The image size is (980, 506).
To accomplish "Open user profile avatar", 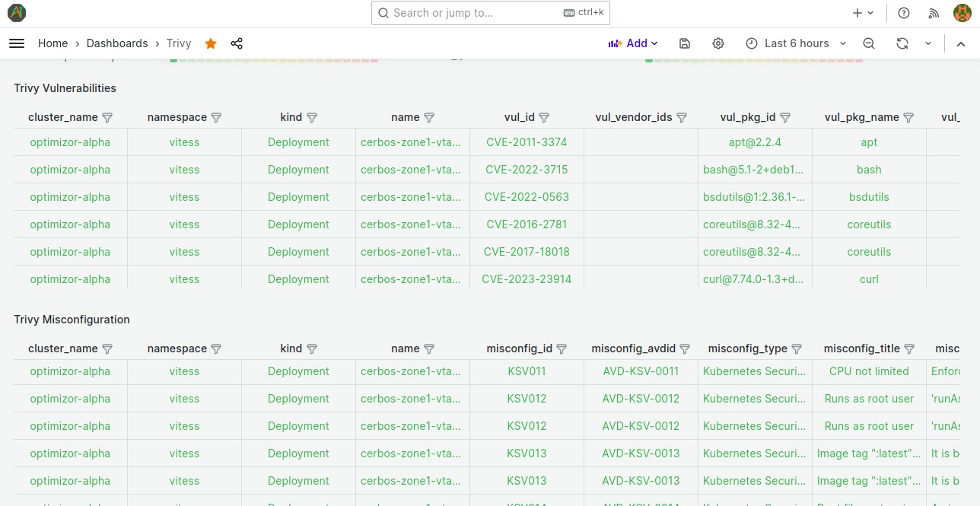I will tap(962, 13).
